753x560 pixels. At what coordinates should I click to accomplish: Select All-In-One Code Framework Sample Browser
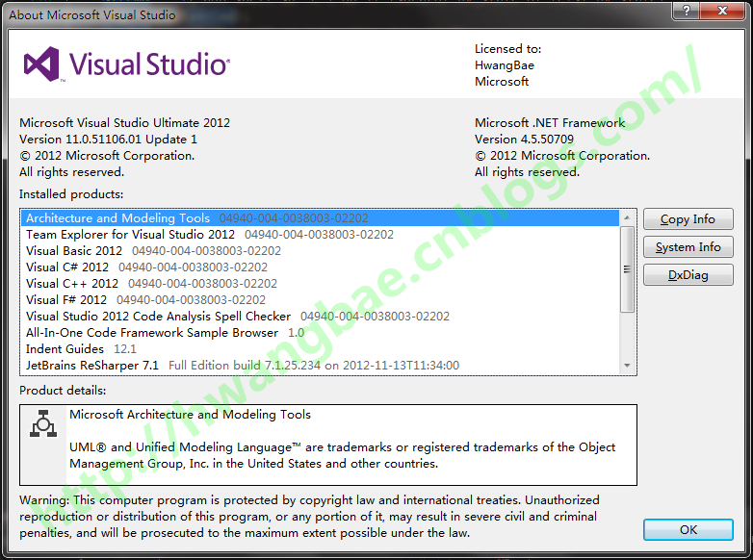(x=321, y=333)
